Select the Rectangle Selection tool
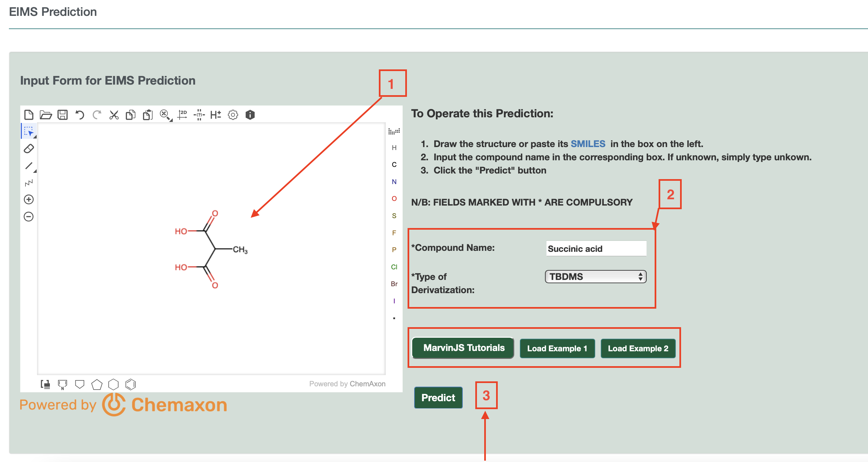 (x=29, y=132)
